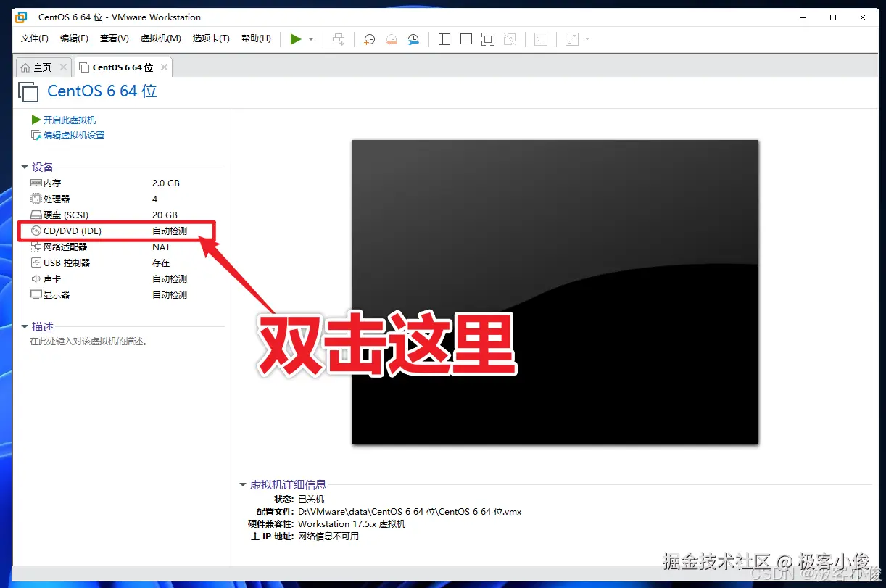Open the power options dropdown arrow
The image size is (886, 588).
(x=311, y=39)
